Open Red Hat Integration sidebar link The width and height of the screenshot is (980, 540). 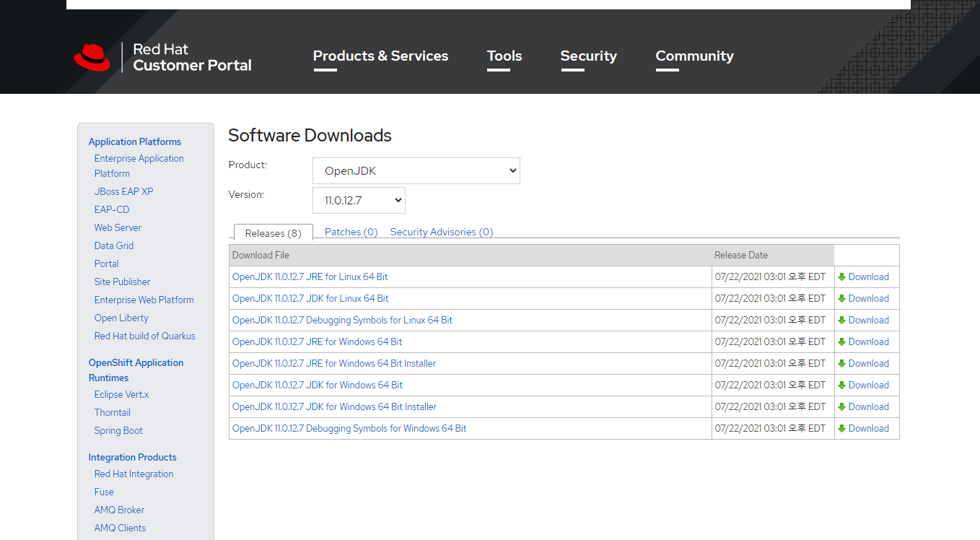[134, 474]
